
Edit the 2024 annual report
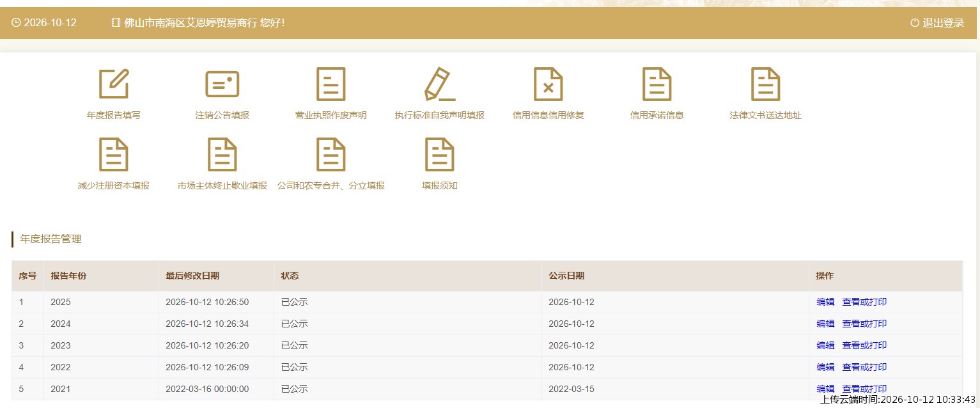(x=825, y=324)
